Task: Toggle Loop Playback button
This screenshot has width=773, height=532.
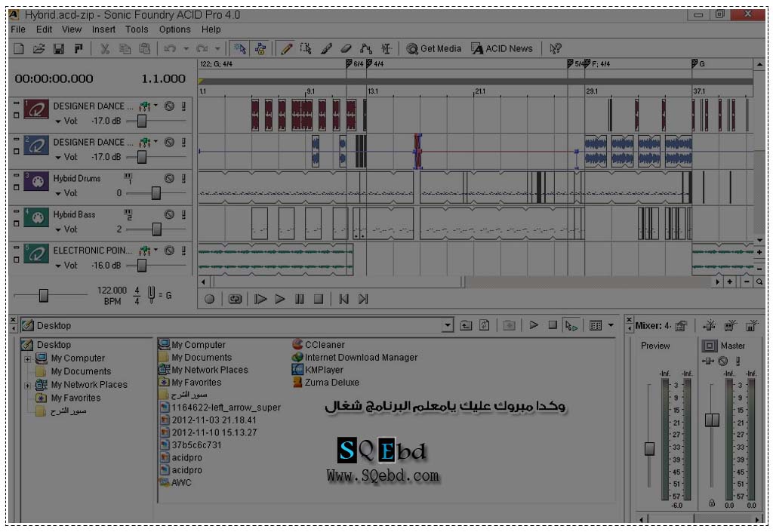Action: tap(235, 299)
